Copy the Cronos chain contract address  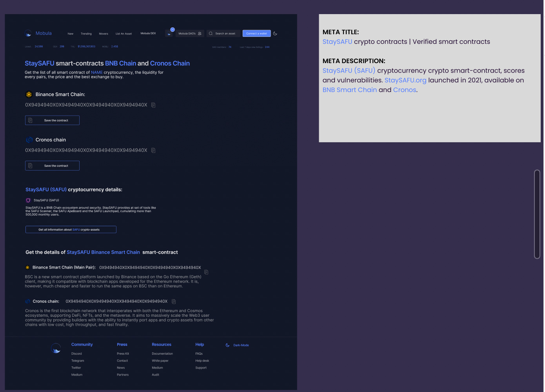pyautogui.click(x=153, y=151)
